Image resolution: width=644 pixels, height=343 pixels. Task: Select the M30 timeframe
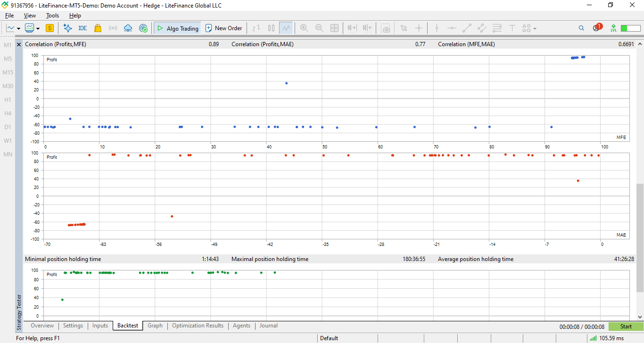point(8,86)
